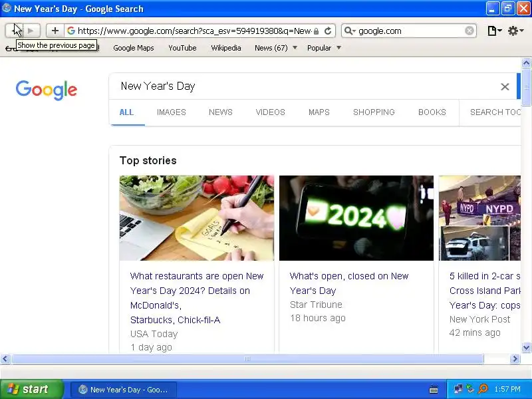
Task: Click the padlock icon in the address bar
Action: click(317, 31)
